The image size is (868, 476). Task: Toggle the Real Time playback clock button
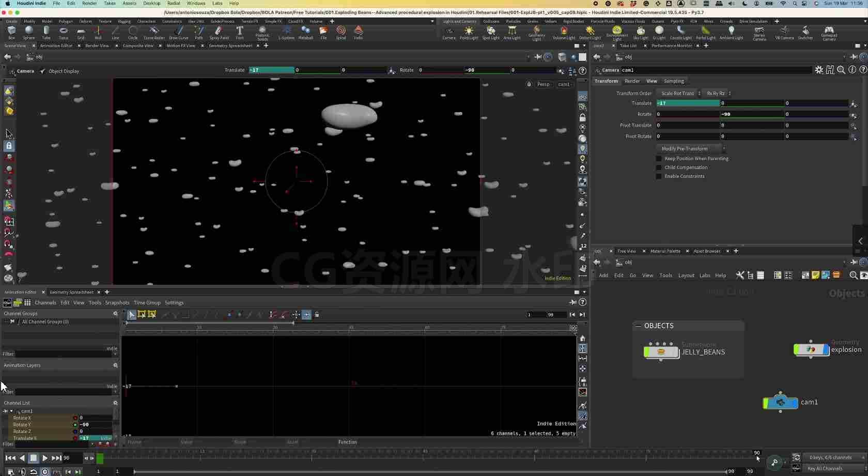pyautogui.click(x=45, y=471)
